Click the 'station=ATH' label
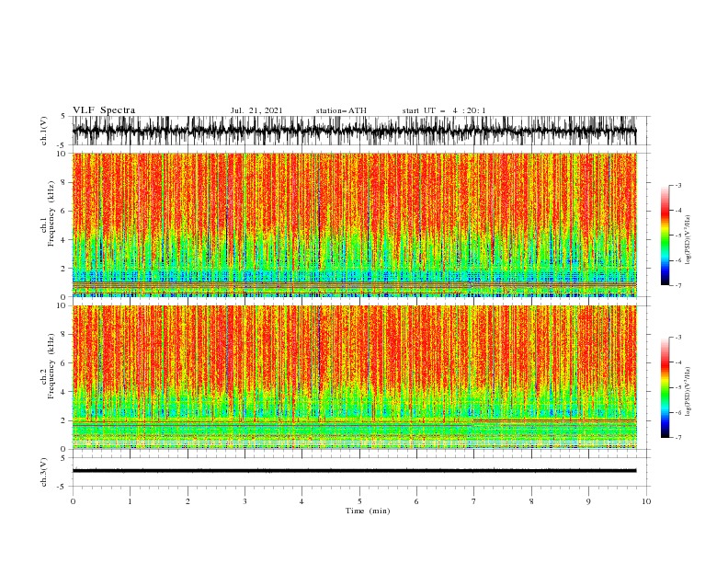Viewport: 728px width, 563px height. (x=341, y=110)
